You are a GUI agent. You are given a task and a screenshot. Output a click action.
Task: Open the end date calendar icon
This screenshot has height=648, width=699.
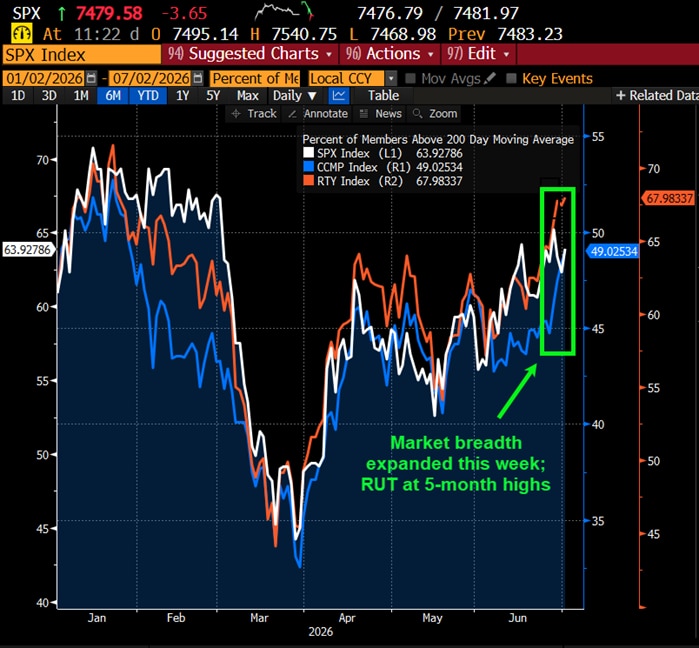198,78
